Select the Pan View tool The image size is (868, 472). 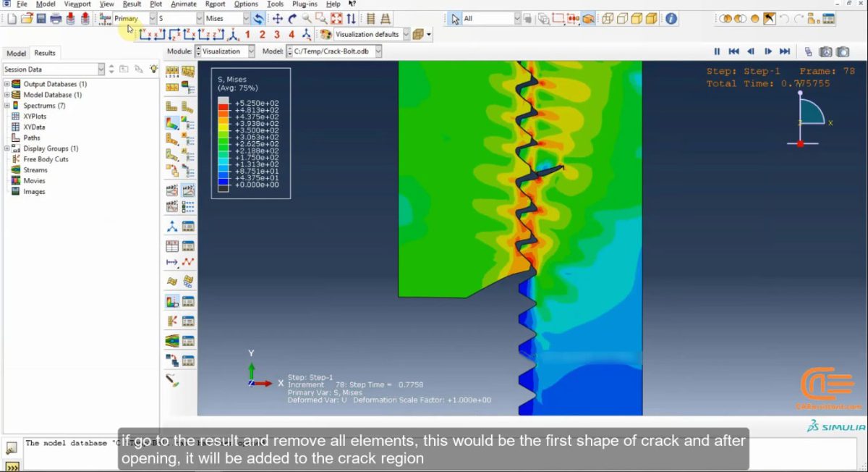coord(278,18)
